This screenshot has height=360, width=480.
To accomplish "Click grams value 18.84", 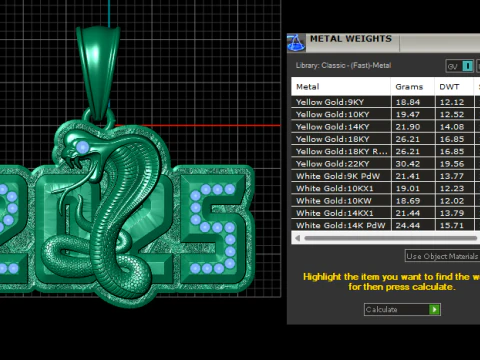I will click(408, 102).
